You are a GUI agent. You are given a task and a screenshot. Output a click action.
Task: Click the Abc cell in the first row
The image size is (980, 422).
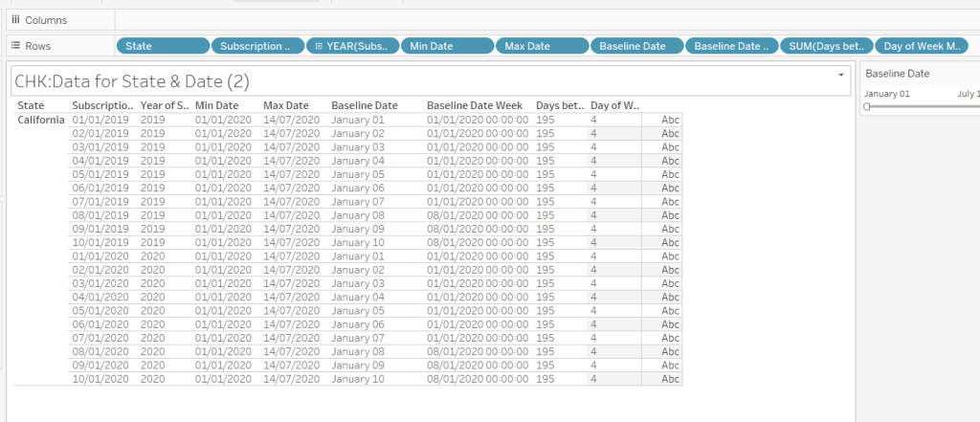point(669,120)
